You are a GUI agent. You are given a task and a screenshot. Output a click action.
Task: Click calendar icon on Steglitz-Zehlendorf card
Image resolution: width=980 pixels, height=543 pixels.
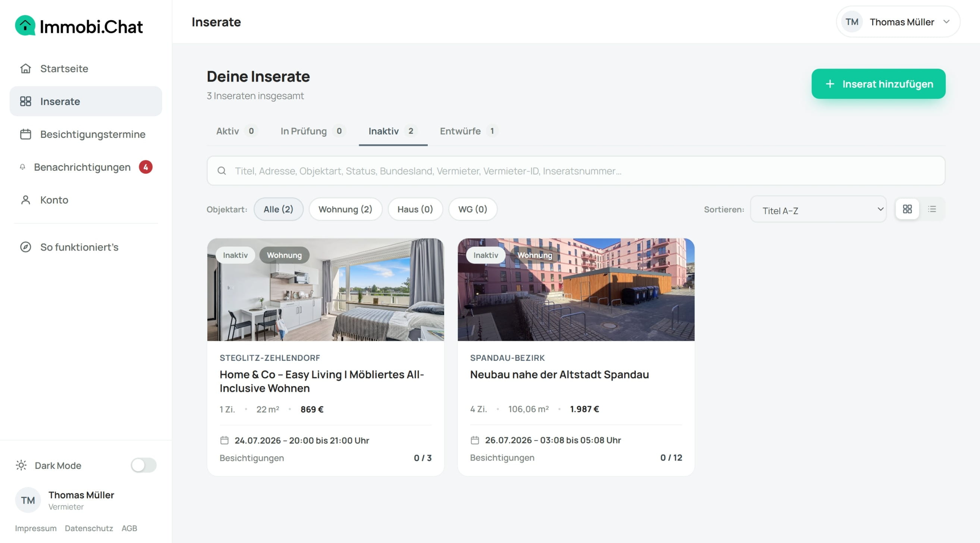(224, 440)
